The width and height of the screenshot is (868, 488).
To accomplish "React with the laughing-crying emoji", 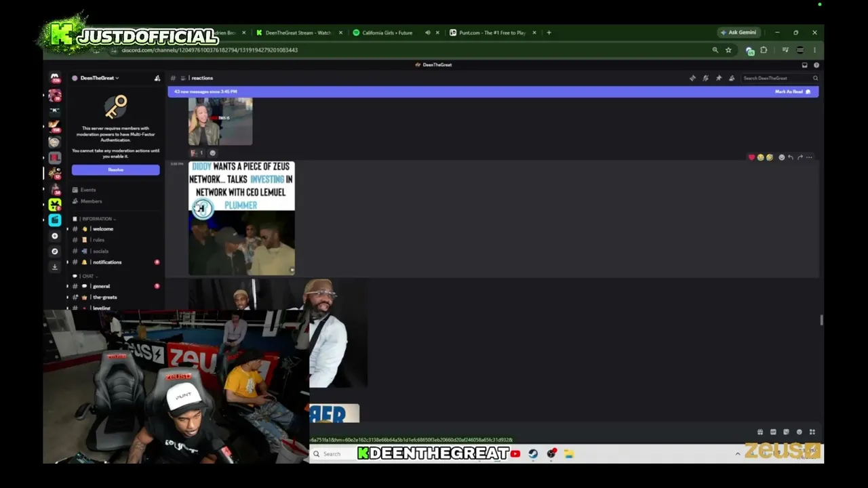I will click(x=760, y=157).
